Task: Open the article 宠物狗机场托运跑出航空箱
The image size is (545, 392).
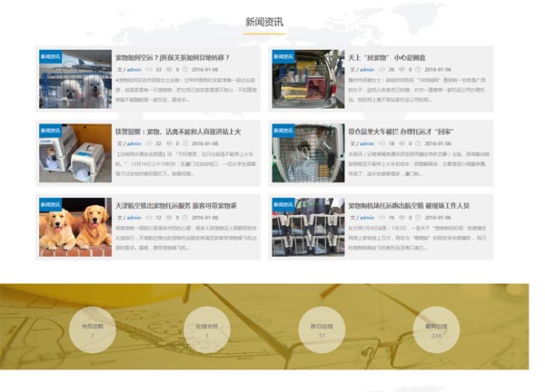Action: [409, 206]
